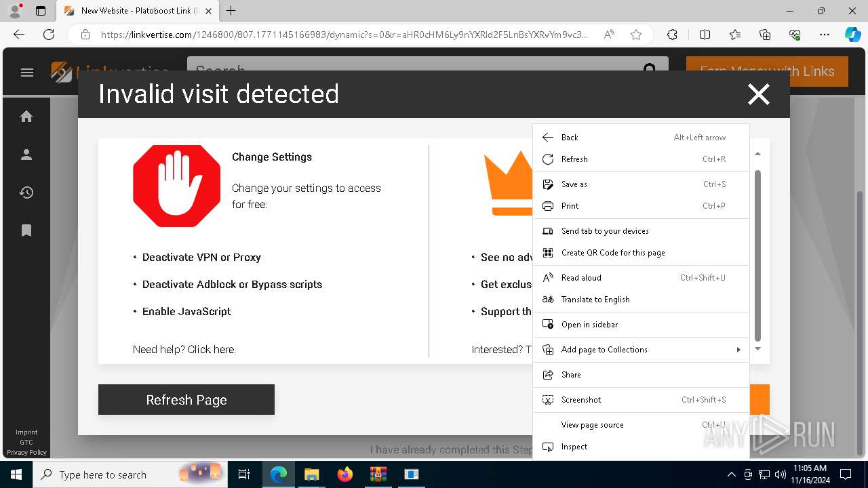Click the dialog vertical scrollbar thumb
868x488 pixels.
[757, 256]
